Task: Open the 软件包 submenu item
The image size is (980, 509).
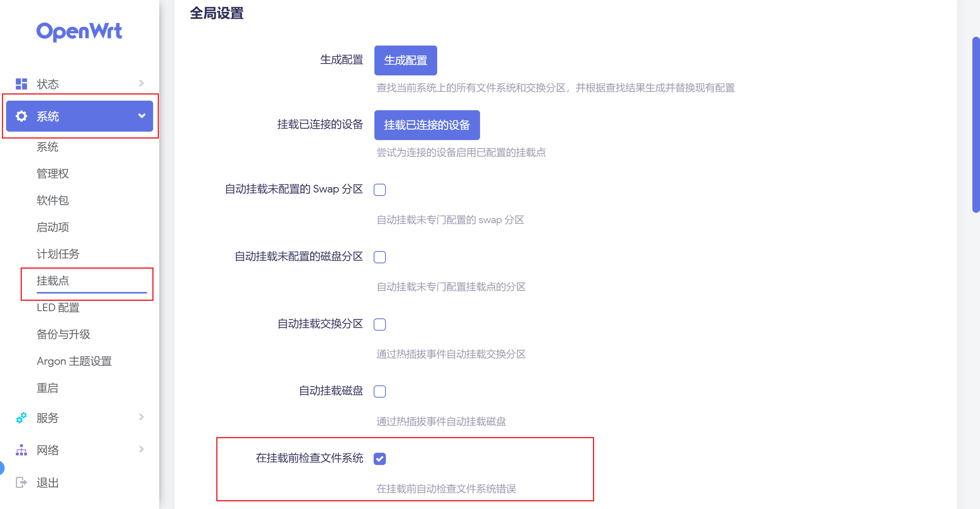Action: click(53, 200)
